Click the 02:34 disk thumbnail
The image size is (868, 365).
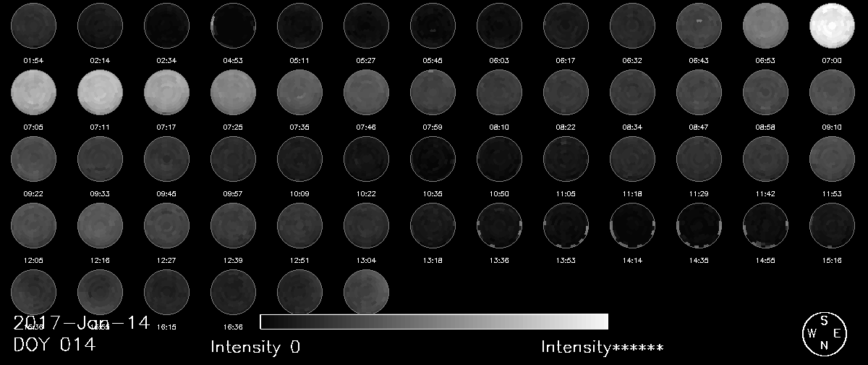click(166, 25)
